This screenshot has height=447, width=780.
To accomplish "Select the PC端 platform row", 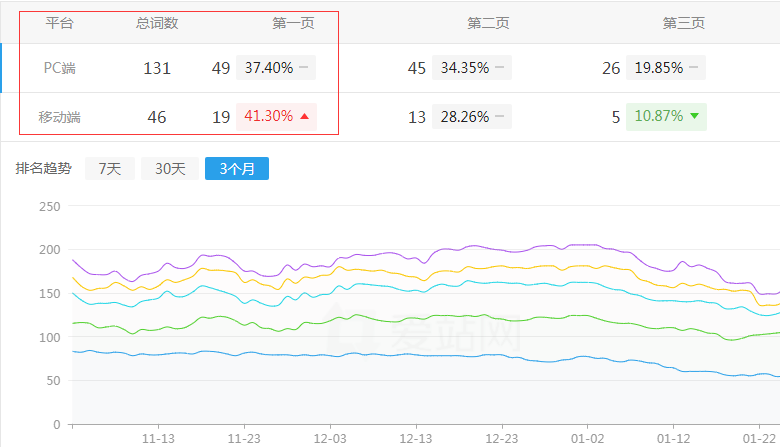I will 60,68.
